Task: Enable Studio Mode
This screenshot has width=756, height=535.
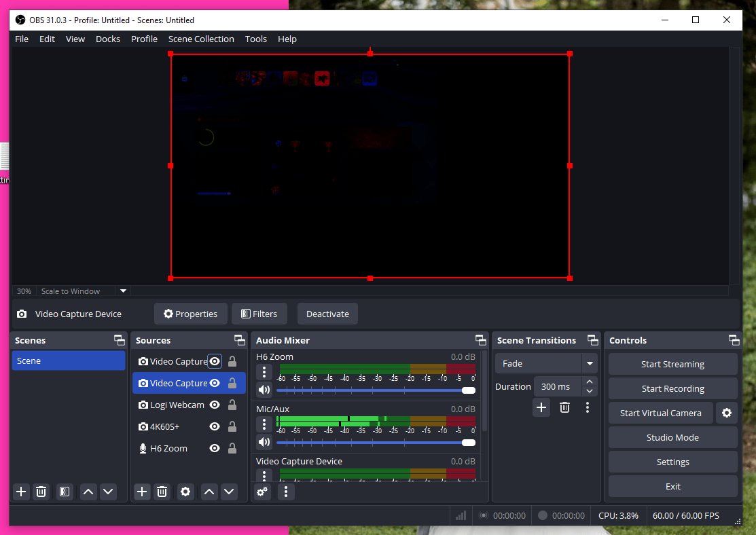Action: click(672, 437)
